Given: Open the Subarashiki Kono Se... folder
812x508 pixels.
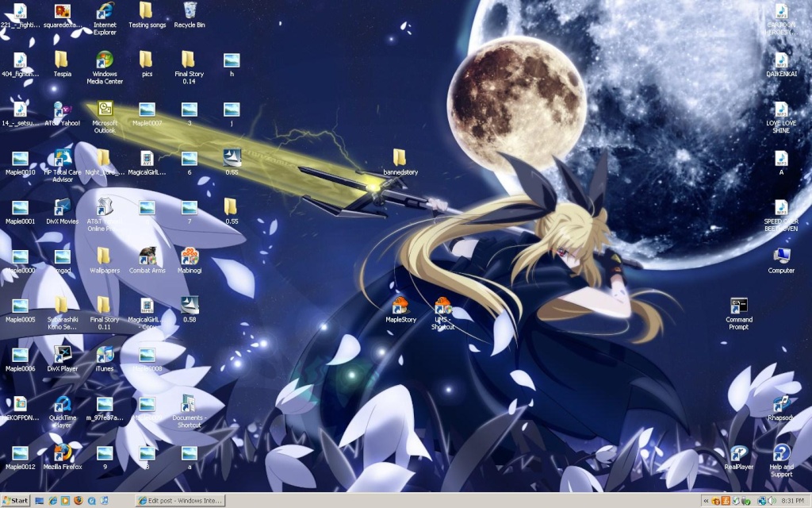Looking at the screenshot, I should (62, 313).
